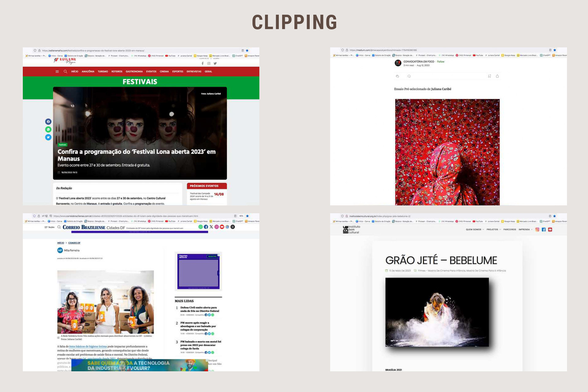Click the YouTube icon on Instituto Bem Cultural header
The width and height of the screenshot is (588, 392).
point(550,229)
